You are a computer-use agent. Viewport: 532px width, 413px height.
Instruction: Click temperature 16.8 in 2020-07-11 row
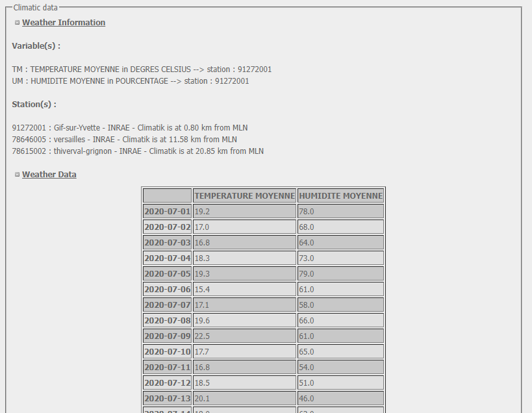pos(245,368)
